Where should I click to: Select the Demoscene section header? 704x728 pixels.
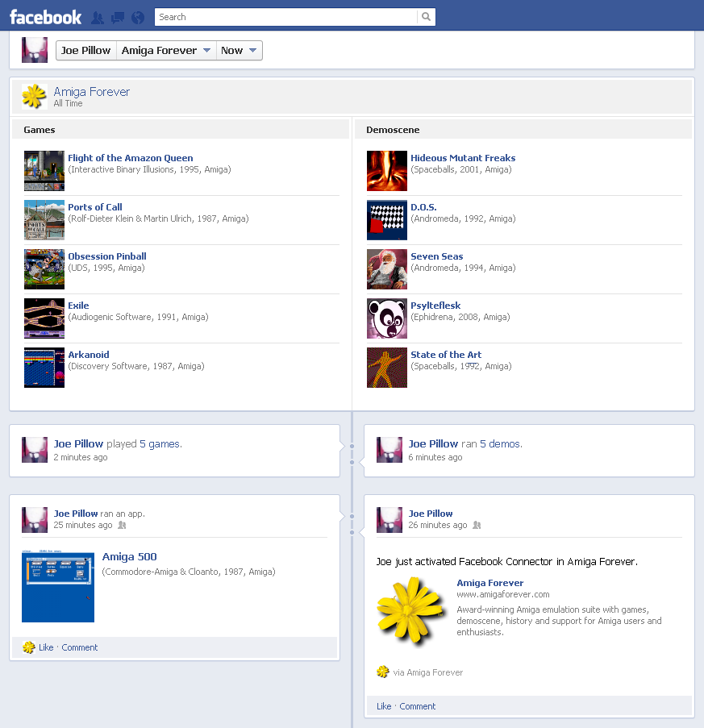pos(523,130)
